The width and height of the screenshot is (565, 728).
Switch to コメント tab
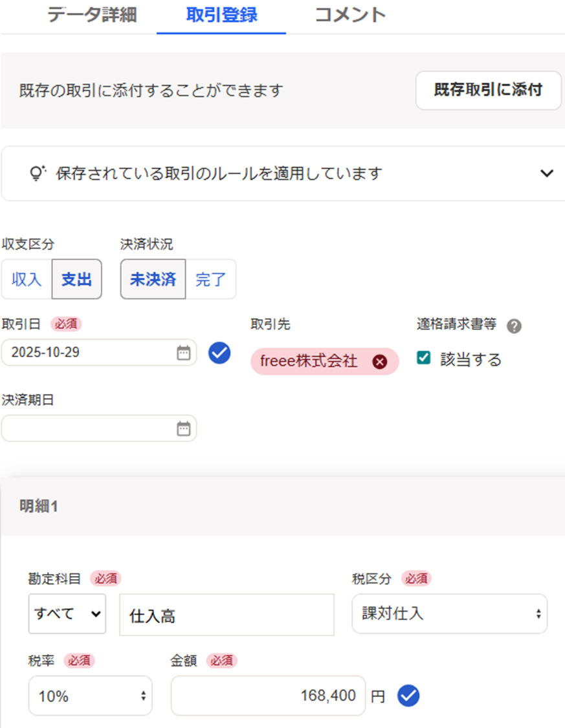pyautogui.click(x=350, y=16)
